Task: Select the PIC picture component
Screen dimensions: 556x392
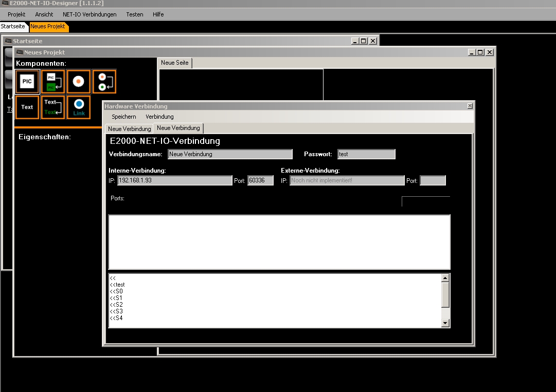Action: pyautogui.click(x=27, y=81)
